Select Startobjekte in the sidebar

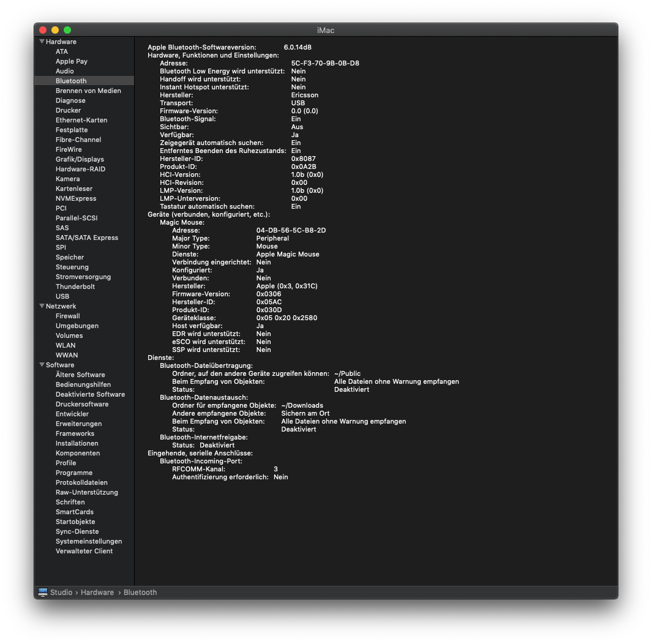[x=75, y=522]
